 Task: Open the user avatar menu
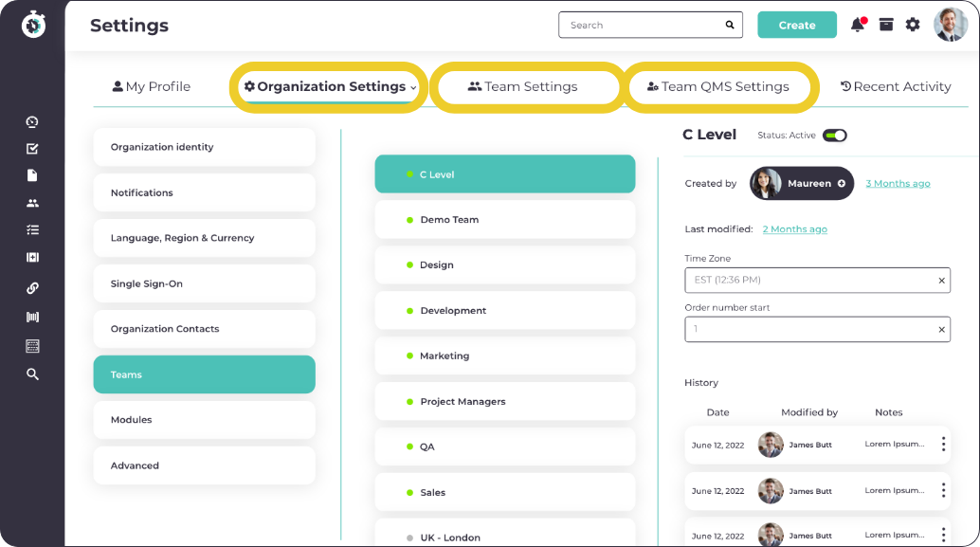(950, 25)
